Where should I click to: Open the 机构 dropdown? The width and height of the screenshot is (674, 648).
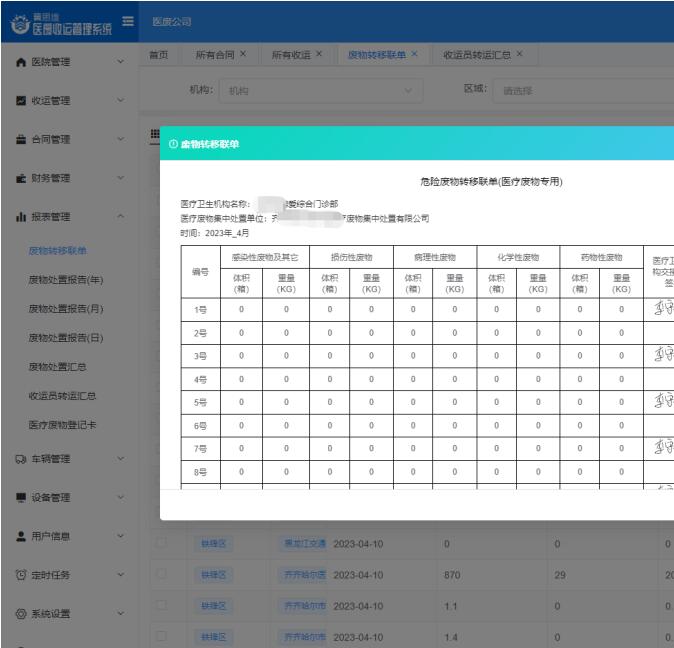coord(320,91)
